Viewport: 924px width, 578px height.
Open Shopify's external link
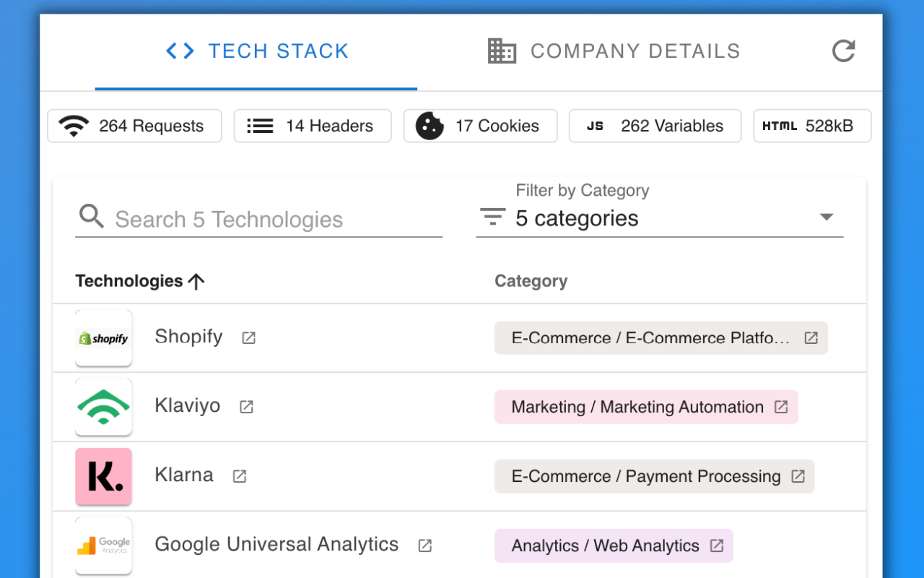[x=248, y=337]
